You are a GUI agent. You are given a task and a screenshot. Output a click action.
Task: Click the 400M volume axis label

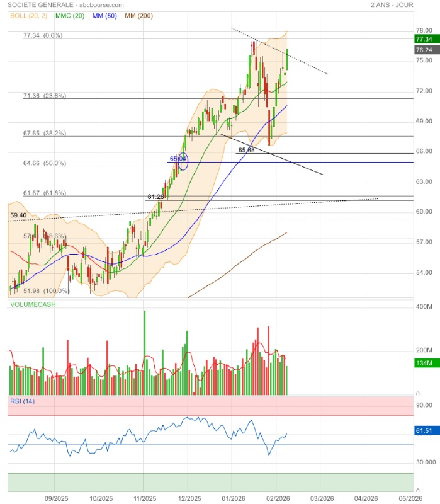coord(424,307)
